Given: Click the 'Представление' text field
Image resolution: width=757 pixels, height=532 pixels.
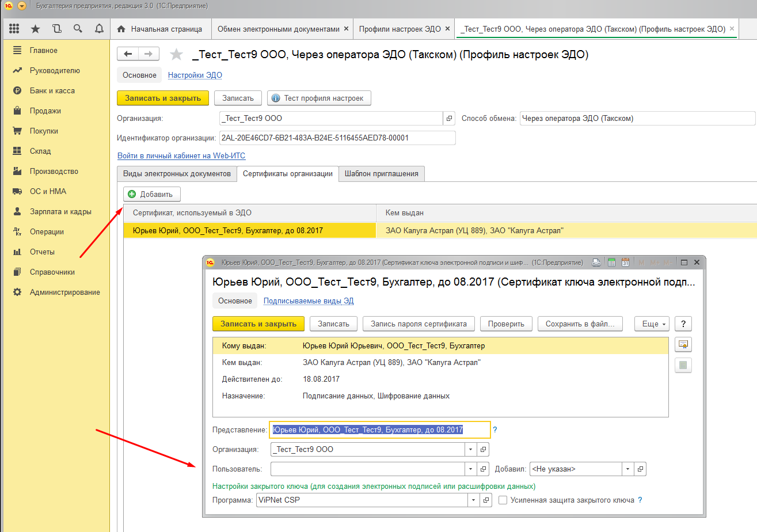Looking at the screenshot, I should (380, 430).
